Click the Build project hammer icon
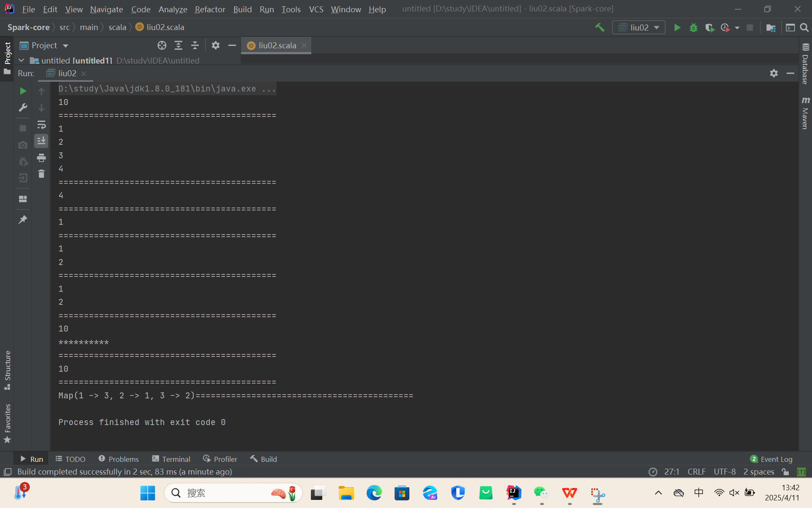The image size is (812, 508). (599, 28)
